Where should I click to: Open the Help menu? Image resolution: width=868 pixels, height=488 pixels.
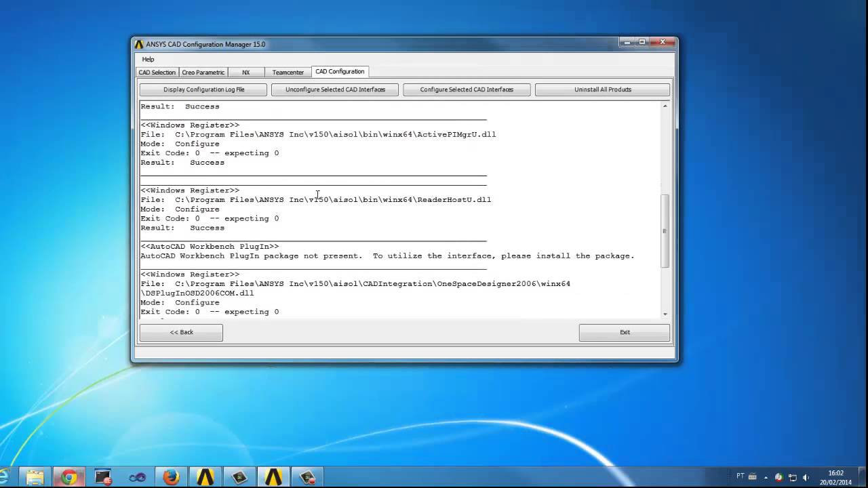[x=148, y=59]
